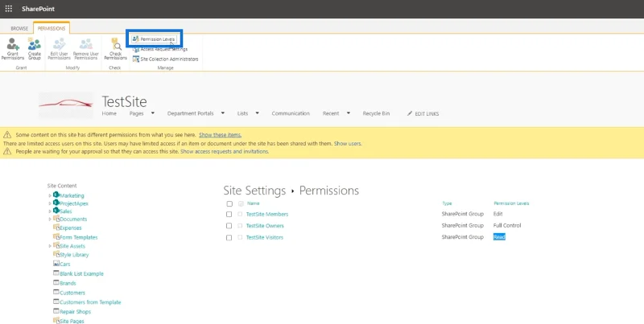Click the Edit User Permissions icon
The height and width of the screenshot is (324, 644).
click(x=59, y=48)
